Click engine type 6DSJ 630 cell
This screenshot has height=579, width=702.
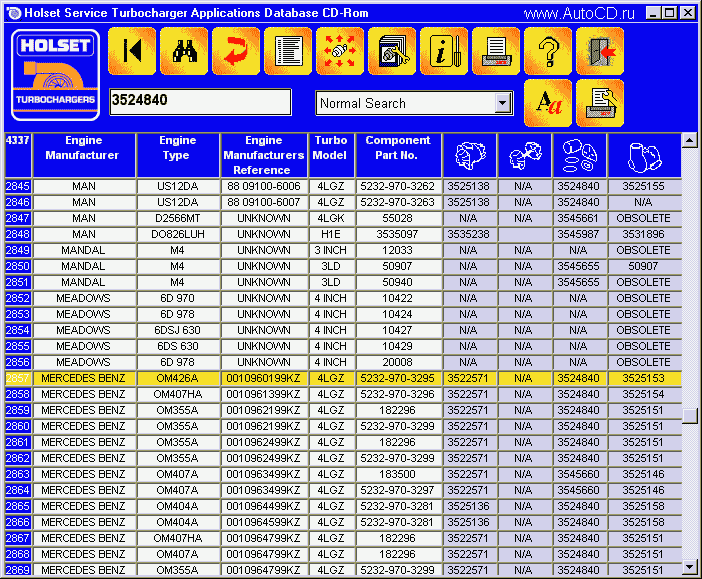point(177,330)
